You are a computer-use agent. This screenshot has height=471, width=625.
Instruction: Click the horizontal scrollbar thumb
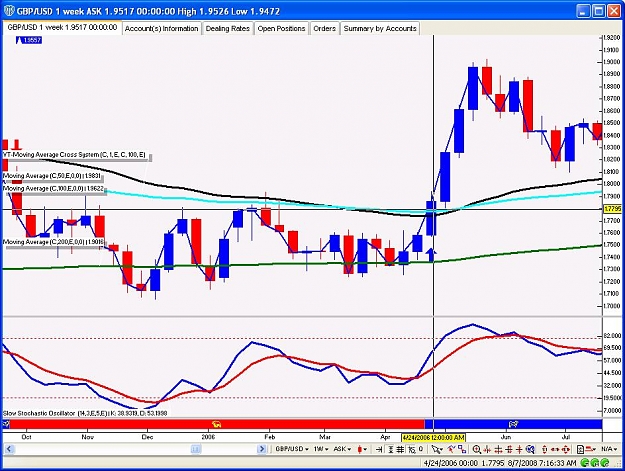coord(196,449)
